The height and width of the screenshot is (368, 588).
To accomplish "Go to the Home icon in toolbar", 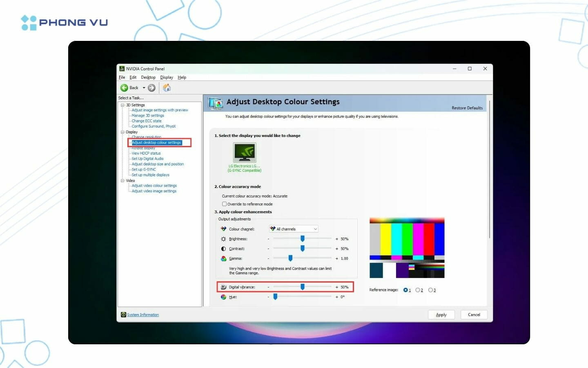I will click(167, 88).
